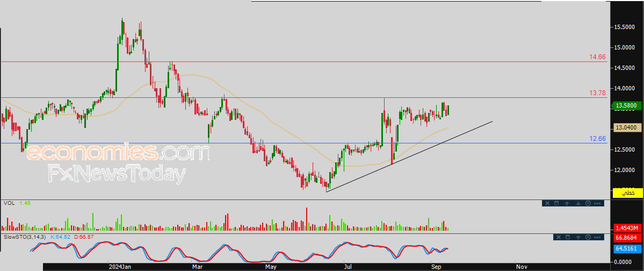Screen dimensions: 644x271
Task: Click the red 66.8684 stochastic D value tag
Action: pos(628,238)
